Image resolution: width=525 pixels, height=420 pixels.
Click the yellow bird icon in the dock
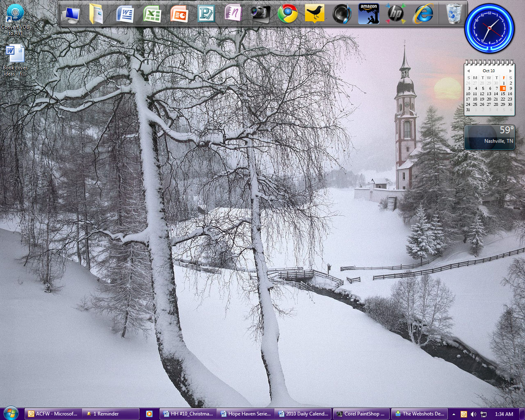point(315,14)
